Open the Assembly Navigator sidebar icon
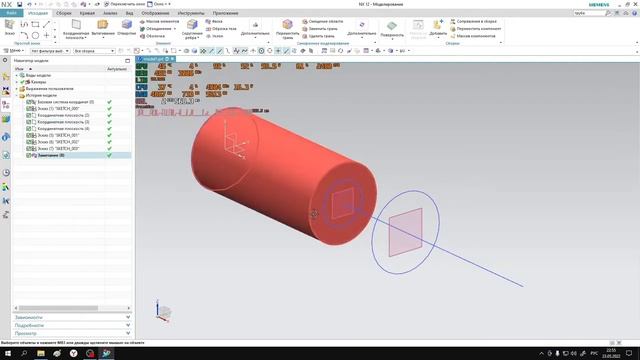The height and width of the screenshot is (360, 640). [x=6, y=76]
